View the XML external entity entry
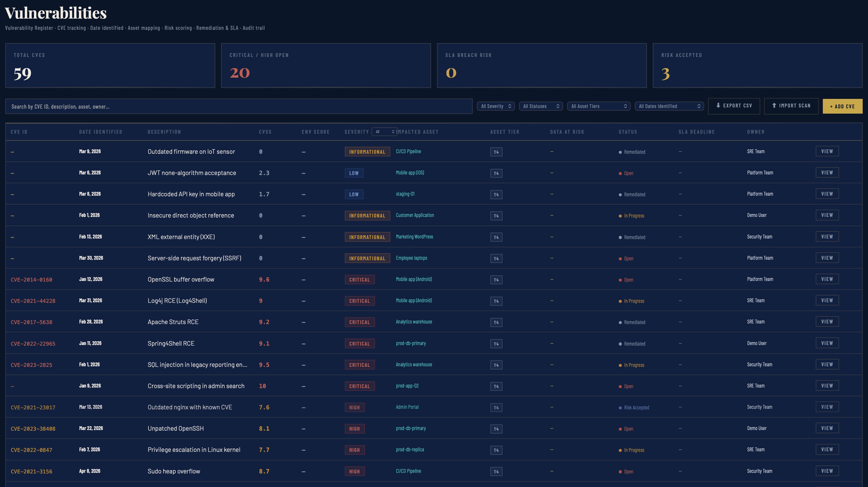 [x=827, y=236]
